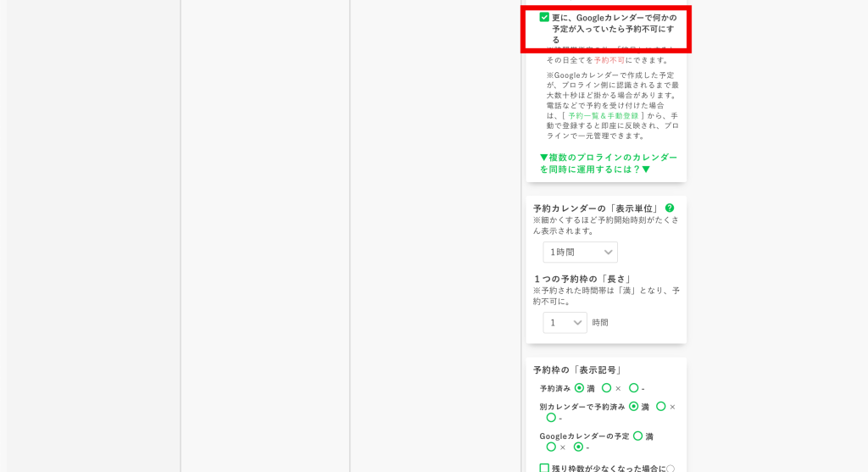
Task: Open the 表示単位 dropdown showing 1時間
Action: click(580, 253)
